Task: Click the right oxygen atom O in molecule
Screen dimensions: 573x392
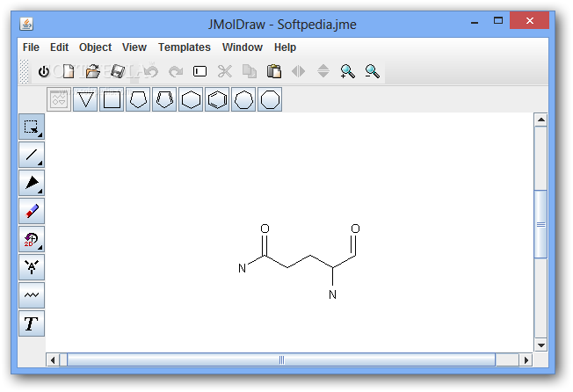Action: (355, 229)
